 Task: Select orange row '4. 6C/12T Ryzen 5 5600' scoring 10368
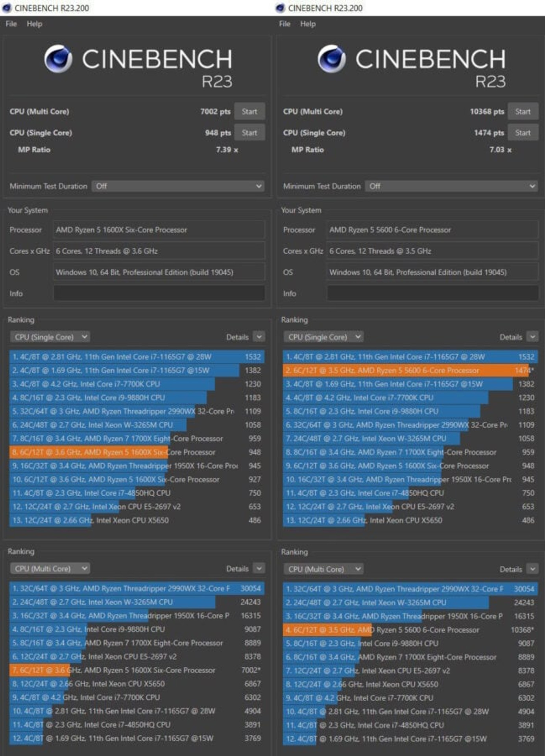[x=410, y=630]
